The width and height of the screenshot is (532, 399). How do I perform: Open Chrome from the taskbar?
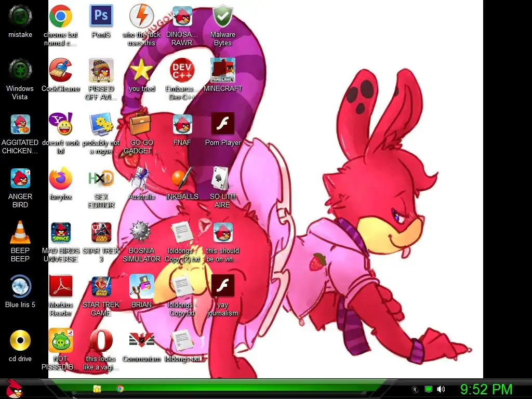pos(120,389)
